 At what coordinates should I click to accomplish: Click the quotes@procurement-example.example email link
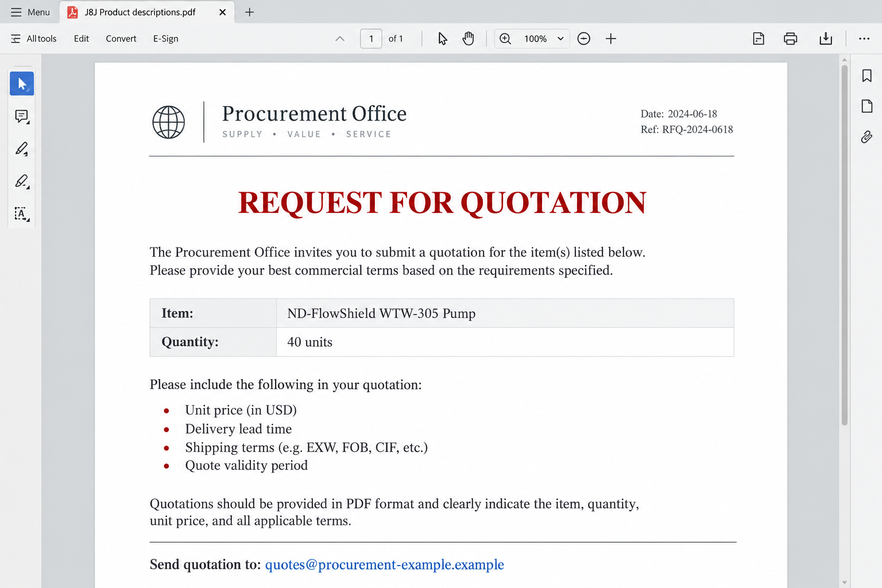[x=384, y=564]
